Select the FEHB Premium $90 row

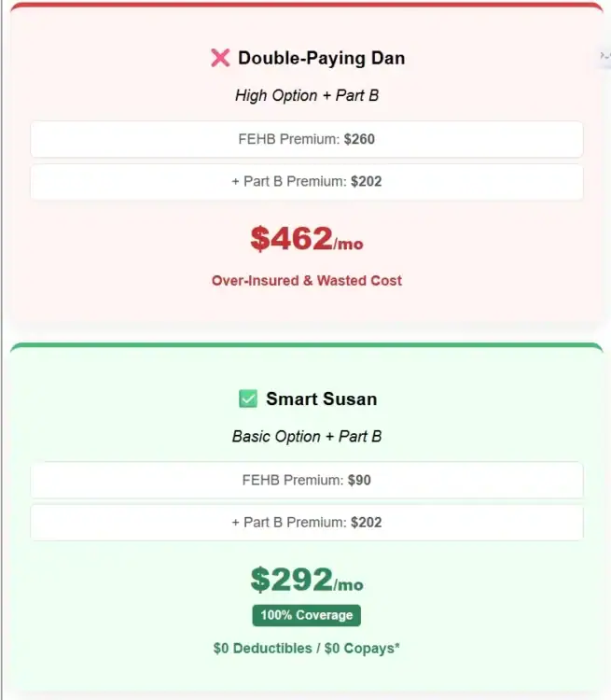[306, 481]
